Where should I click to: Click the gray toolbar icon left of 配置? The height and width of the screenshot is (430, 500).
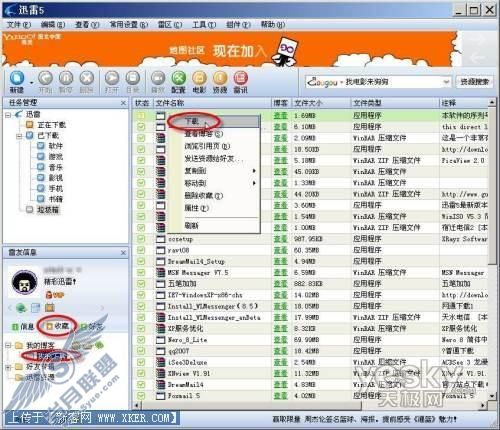point(158,79)
